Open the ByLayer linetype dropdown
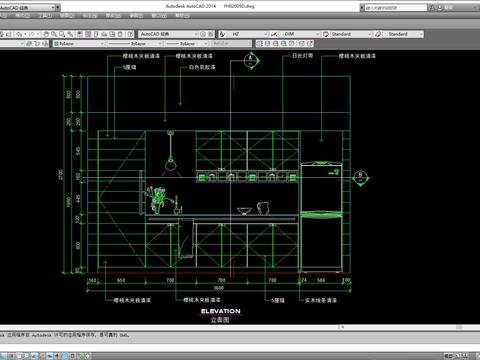 point(160,44)
